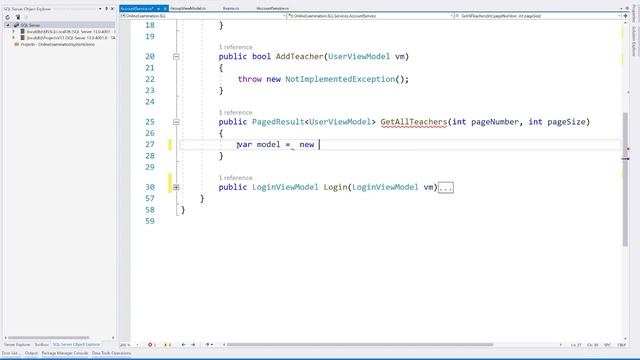Click the split editor button at top right
640x360 pixels.
[x=625, y=16]
